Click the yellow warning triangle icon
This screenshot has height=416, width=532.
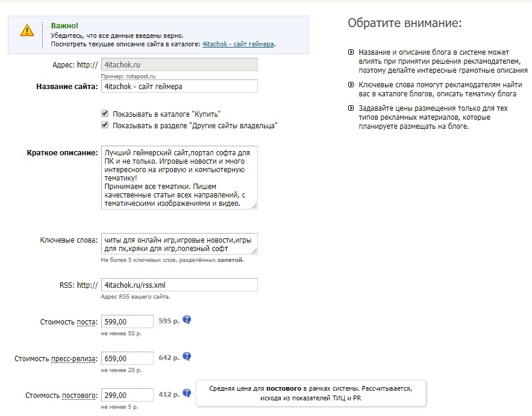pyautogui.click(x=27, y=30)
